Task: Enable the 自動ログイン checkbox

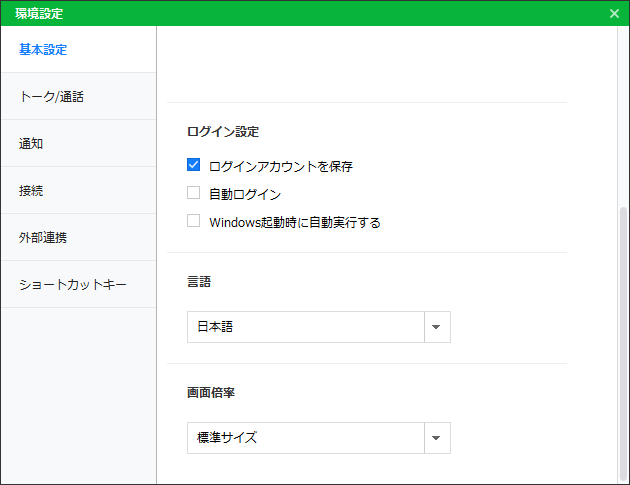Action: coord(194,194)
